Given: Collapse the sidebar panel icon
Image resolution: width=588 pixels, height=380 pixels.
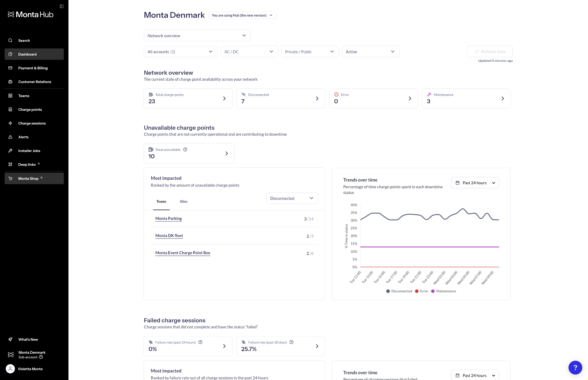Looking at the screenshot, I should click(62, 6).
